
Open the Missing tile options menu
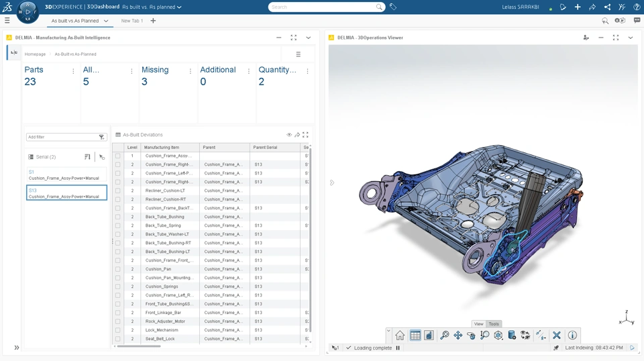click(x=190, y=71)
